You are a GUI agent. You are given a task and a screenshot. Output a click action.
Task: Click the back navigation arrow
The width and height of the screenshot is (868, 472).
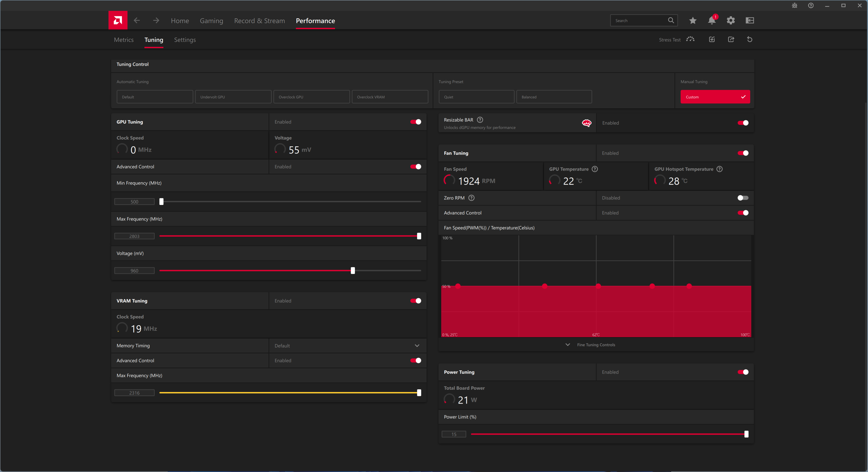(137, 21)
